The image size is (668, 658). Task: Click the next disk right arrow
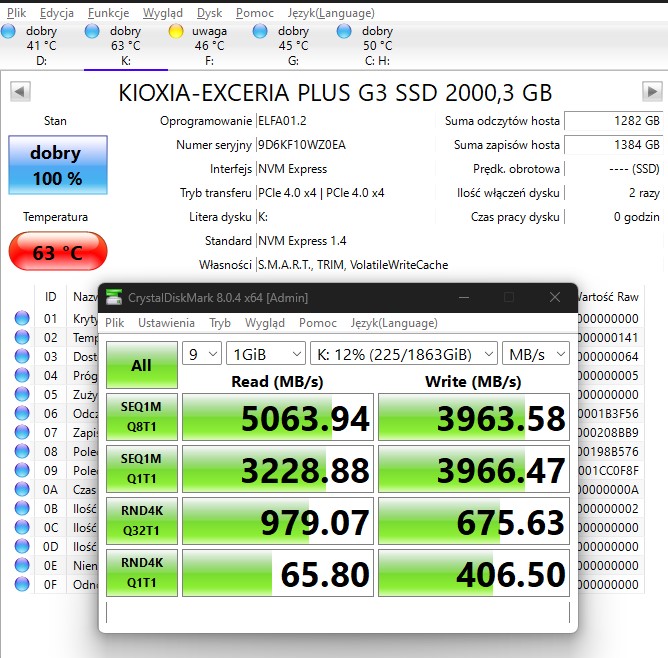pyautogui.click(x=652, y=92)
